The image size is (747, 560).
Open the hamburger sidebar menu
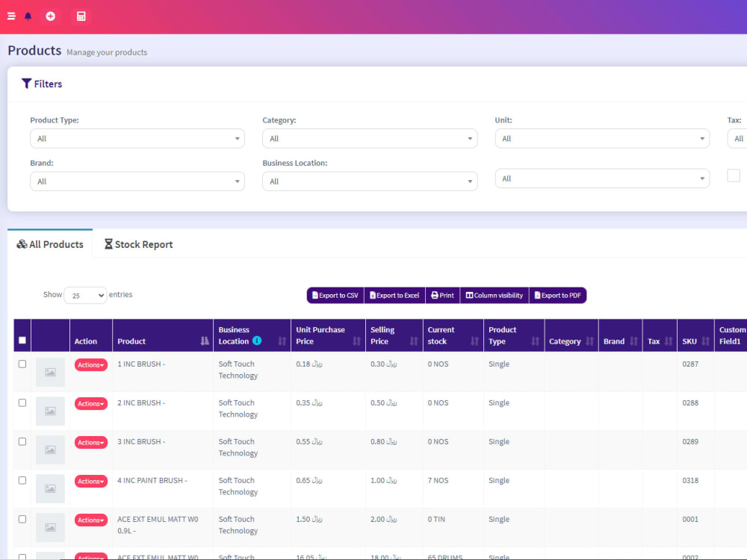11,16
